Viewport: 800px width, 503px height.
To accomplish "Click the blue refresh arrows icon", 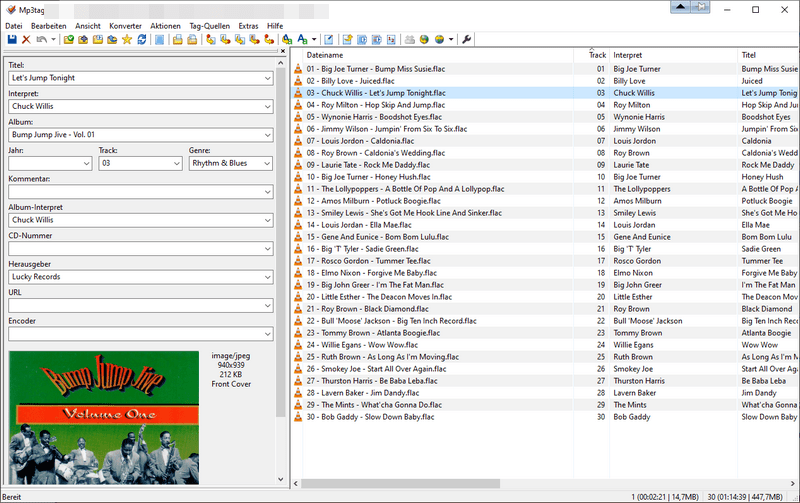I will (x=142, y=39).
